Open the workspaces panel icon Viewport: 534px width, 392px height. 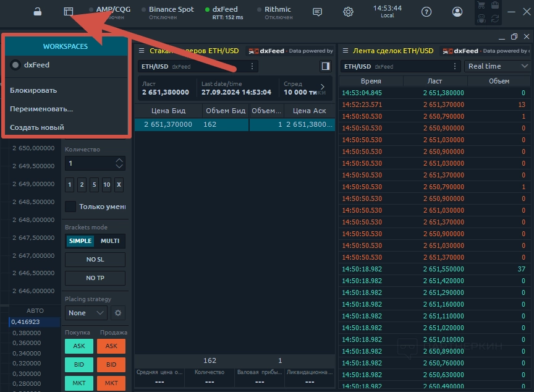tap(69, 11)
